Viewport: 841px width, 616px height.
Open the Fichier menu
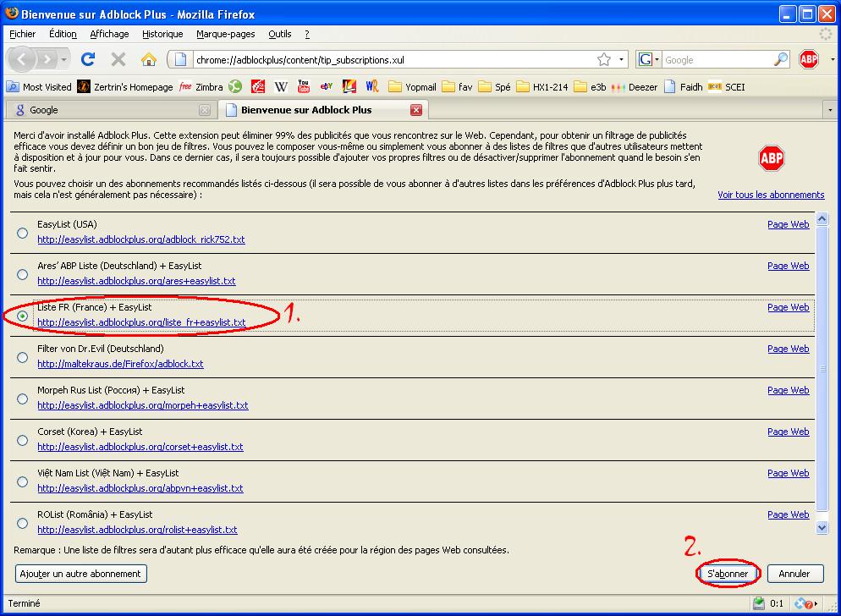[x=23, y=34]
